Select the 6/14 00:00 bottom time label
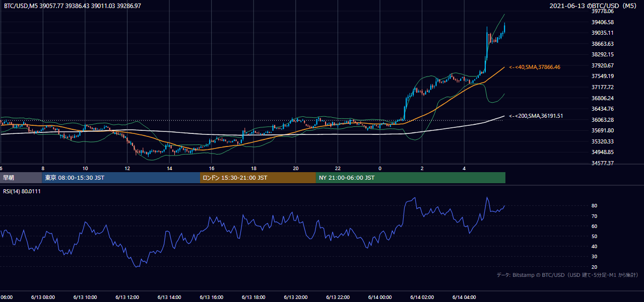The width and height of the screenshot is (644, 302). 380,297
